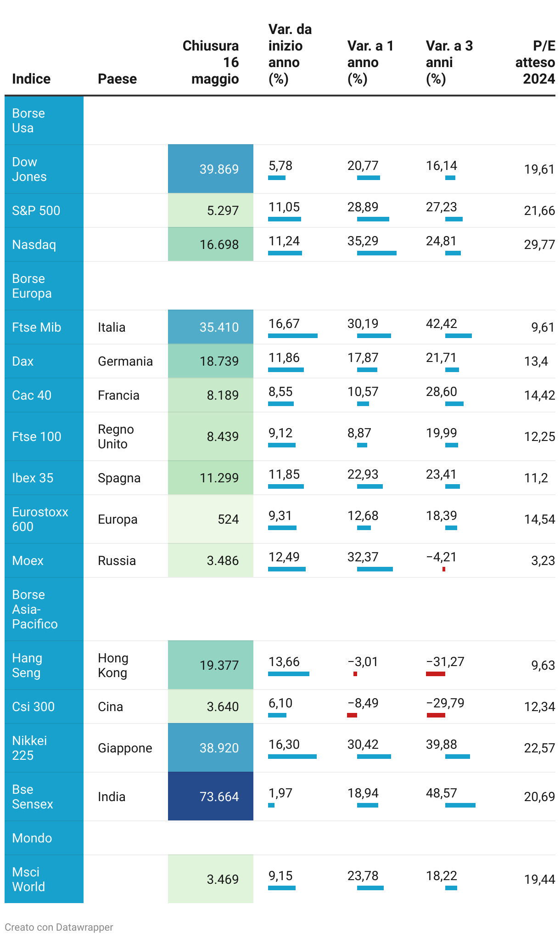Click the red bar under −31,27
The height and width of the screenshot is (938, 560).
pyautogui.click(x=436, y=674)
